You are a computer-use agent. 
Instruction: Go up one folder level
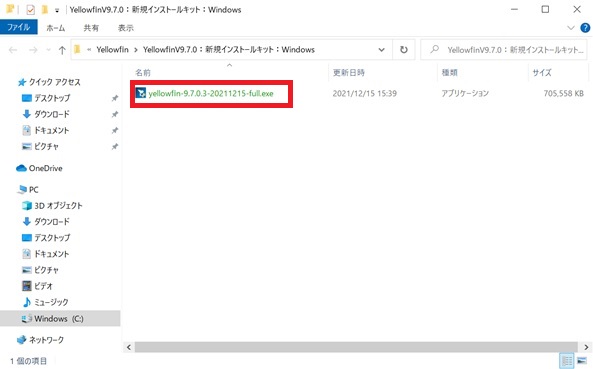pyautogui.click(x=62, y=50)
